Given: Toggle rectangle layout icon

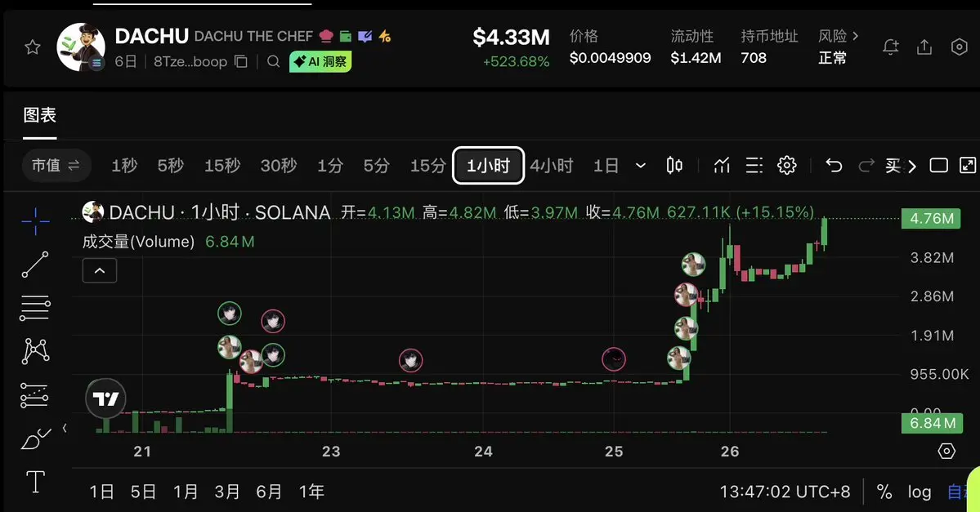Looking at the screenshot, I should click(939, 166).
